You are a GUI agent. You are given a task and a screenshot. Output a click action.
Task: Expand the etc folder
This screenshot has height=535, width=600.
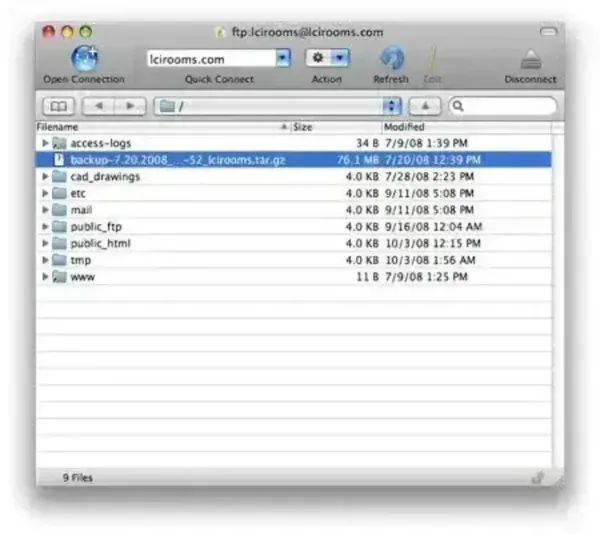[45, 193]
